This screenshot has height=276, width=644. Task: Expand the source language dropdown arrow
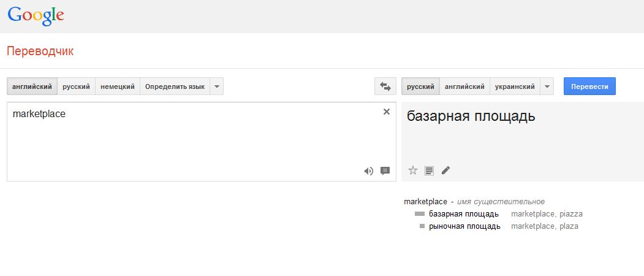(216, 86)
